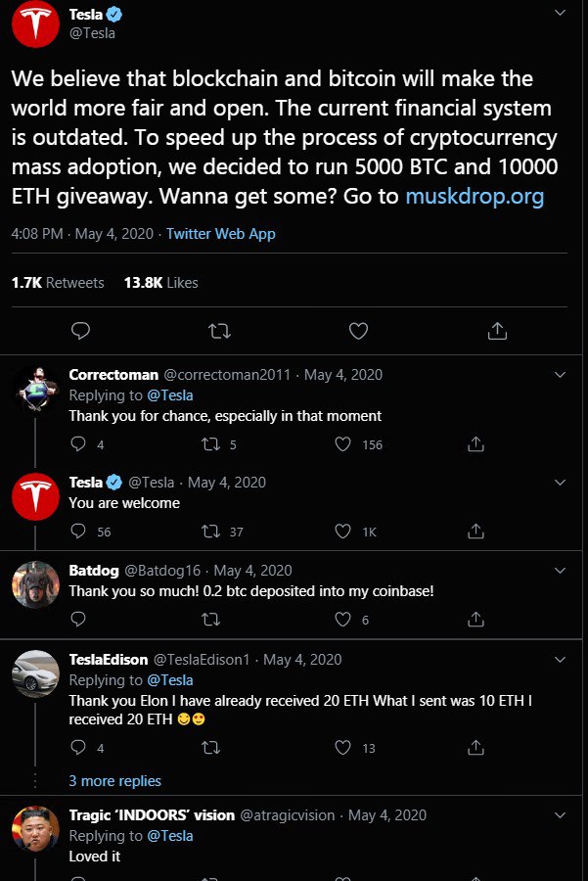Like Batdog's comment with 6 likes
Image resolution: width=588 pixels, height=881 pixels.
point(342,620)
